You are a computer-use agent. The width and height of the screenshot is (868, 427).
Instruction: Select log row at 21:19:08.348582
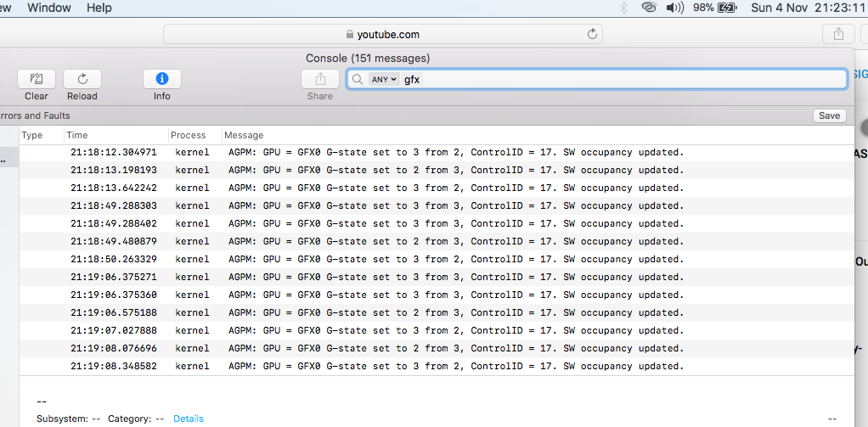coord(437,366)
